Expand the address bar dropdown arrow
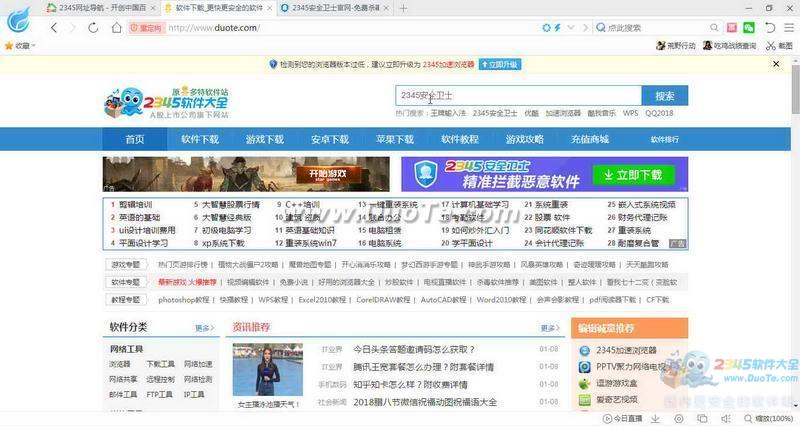The image size is (800, 426). click(x=571, y=28)
